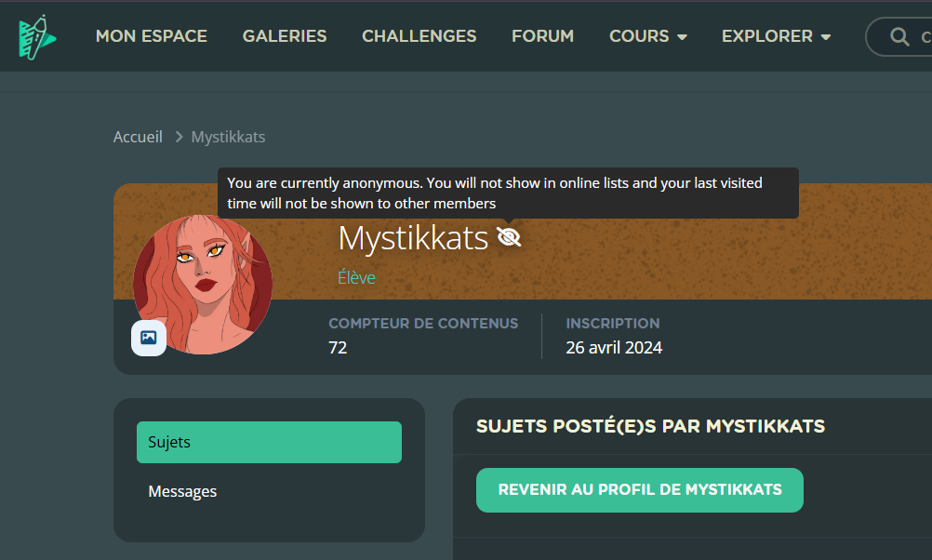This screenshot has height=560, width=932.
Task: Click the Accueil breadcrumb link
Action: [138, 137]
